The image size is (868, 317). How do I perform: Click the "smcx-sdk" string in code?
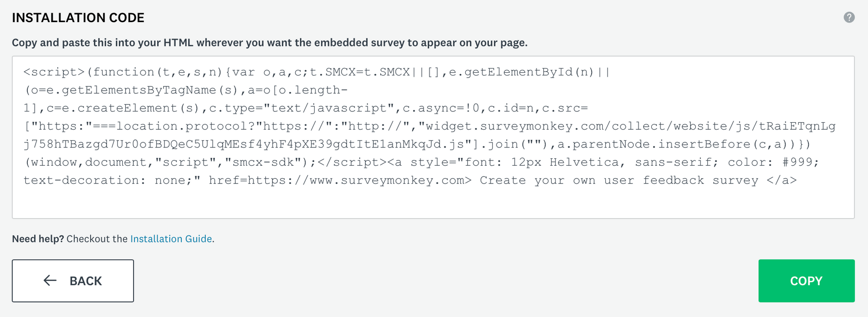coord(267,162)
